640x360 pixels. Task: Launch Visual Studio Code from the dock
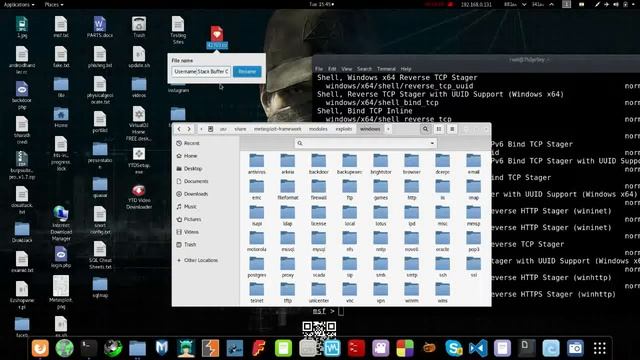(478, 348)
